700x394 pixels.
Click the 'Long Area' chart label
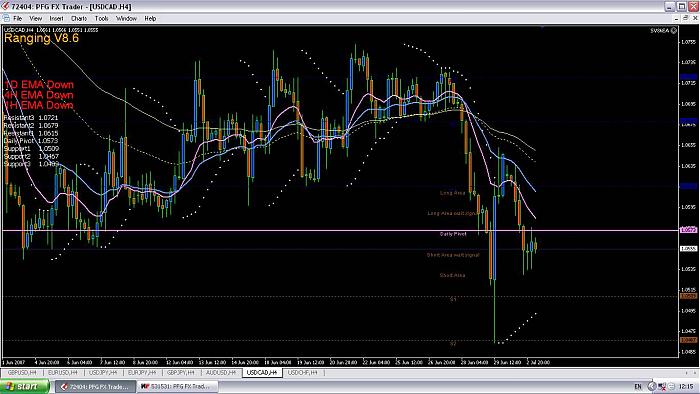pyautogui.click(x=452, y=193)
